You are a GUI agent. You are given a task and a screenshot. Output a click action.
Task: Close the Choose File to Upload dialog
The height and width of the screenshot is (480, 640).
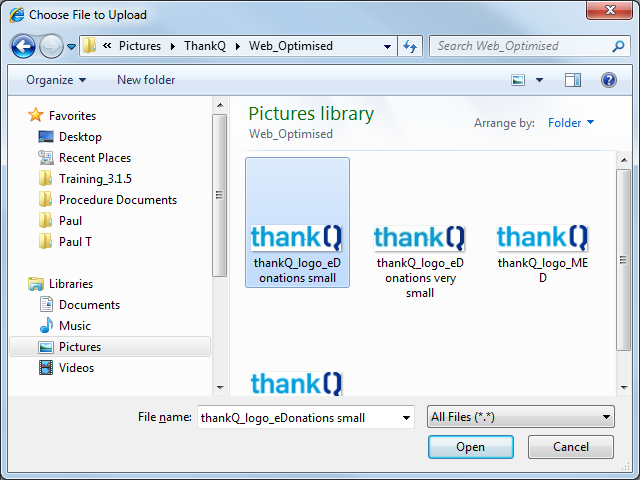pyautogui.click(x=610, y=10)
